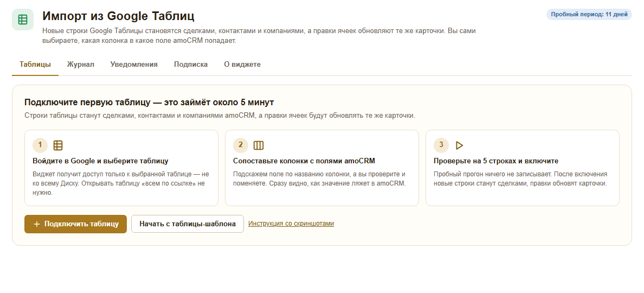Click Начать с таблицы-шаблона button
The height and width of the screenshot is (293, 644).
pyautogui.click(x=188, y=224)
